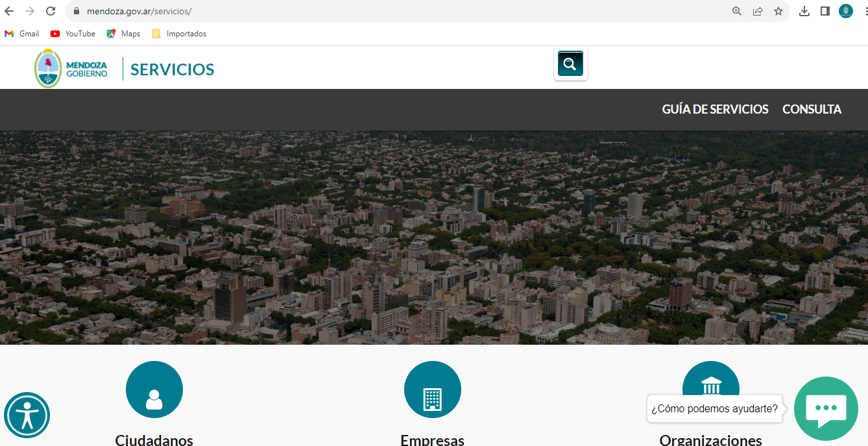Viewport: 868px width, 446px height.
Task: Click the site search magnifier button
Action: [x=570, y=64]
